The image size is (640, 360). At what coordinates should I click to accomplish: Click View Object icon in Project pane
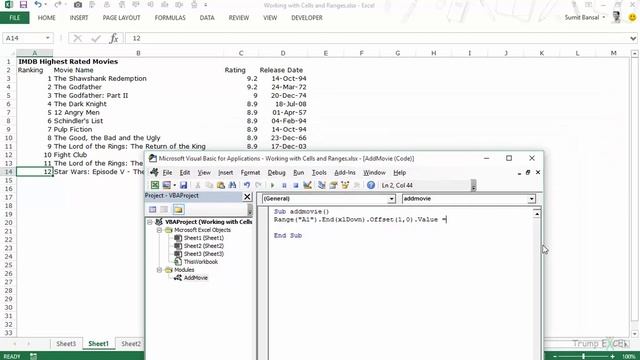point(164,209)
